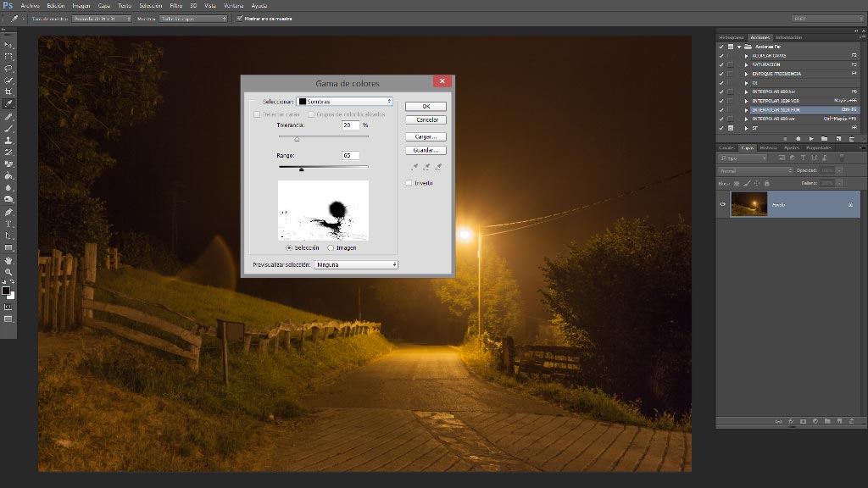Click the Cancelar button
868x488 pixels.
[426, 119]
